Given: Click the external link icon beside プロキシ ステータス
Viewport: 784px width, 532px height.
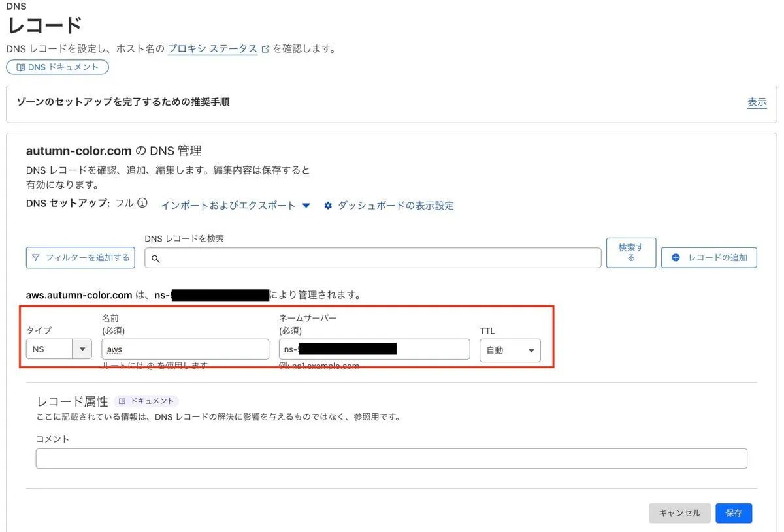Looking at the screenshot, I should (x=265, y=49).
